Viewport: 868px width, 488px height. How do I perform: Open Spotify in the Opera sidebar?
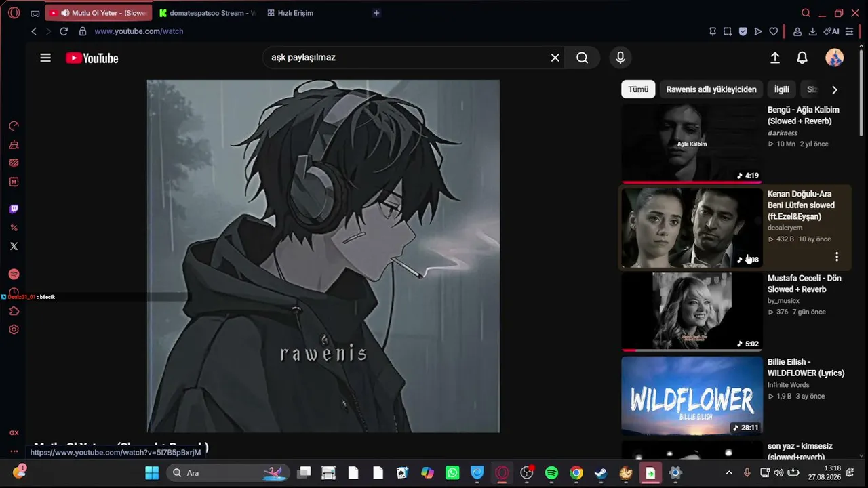click(x=14, y=274)
